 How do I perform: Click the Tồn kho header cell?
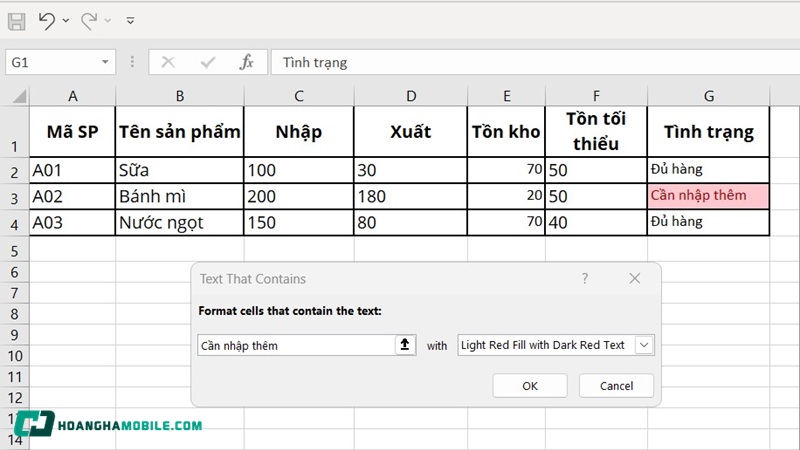[506, 132]
